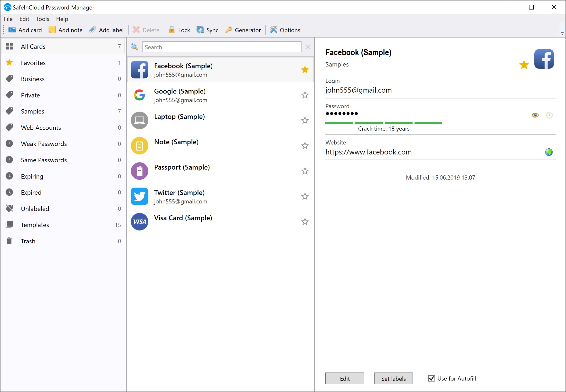This screenshot has height=392, width=566.
Task: Reveal password with the eye icon
Action: pyautogui.click(x=535, y=115)
